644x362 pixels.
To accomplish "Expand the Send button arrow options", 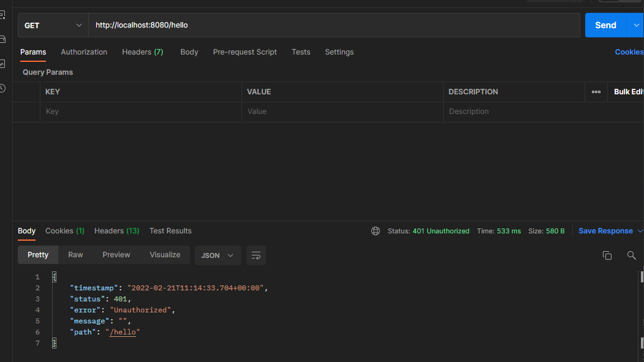I will [x=636, y=26].
